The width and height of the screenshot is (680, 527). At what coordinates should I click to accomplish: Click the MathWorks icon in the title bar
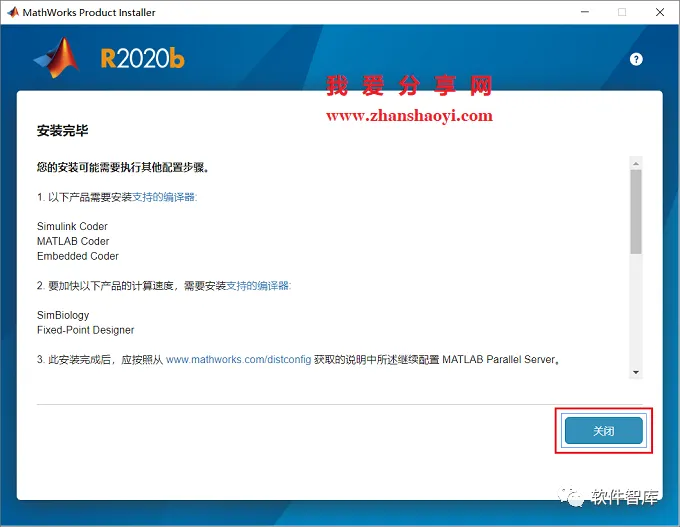click(13, 12)
